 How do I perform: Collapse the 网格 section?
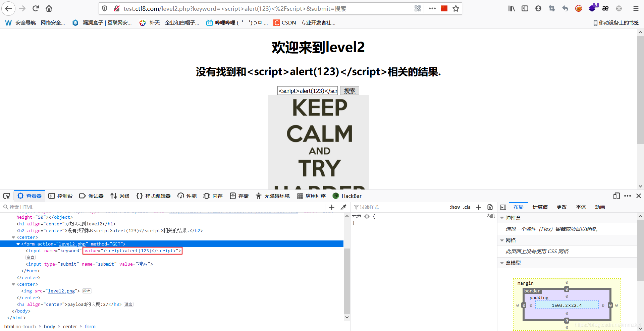click(x=502, y=240)
